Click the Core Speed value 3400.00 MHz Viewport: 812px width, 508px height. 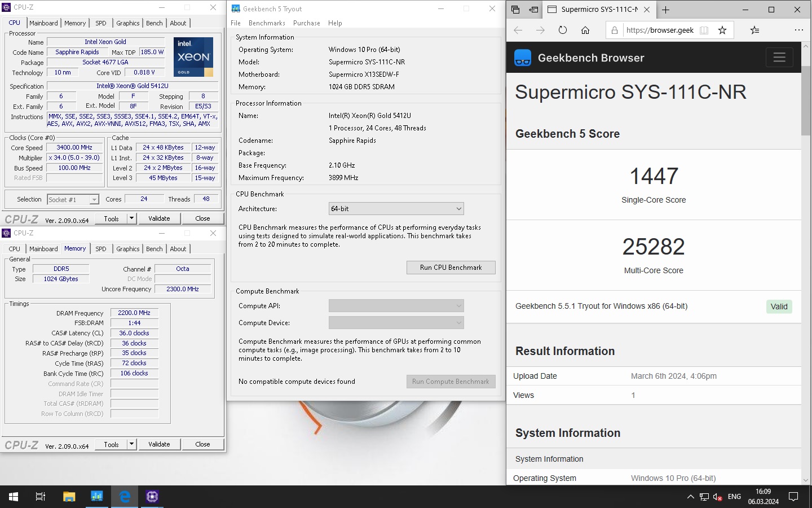[x=74, y=147]
